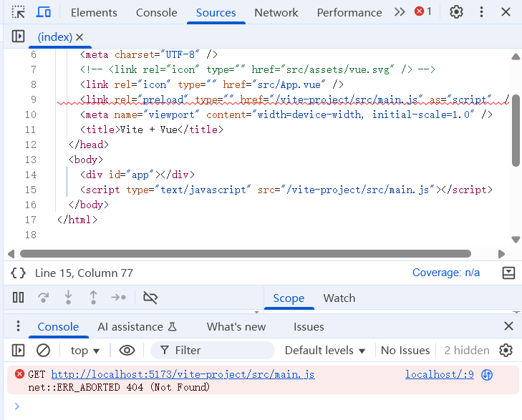Screen dimensions: 522x420
Task: Click the pretty print braces icon
Action: (x=19, y=273)
